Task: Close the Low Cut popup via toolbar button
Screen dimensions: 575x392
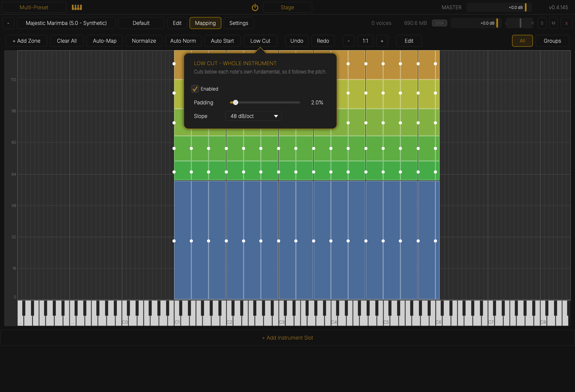Action: point(260,41)
